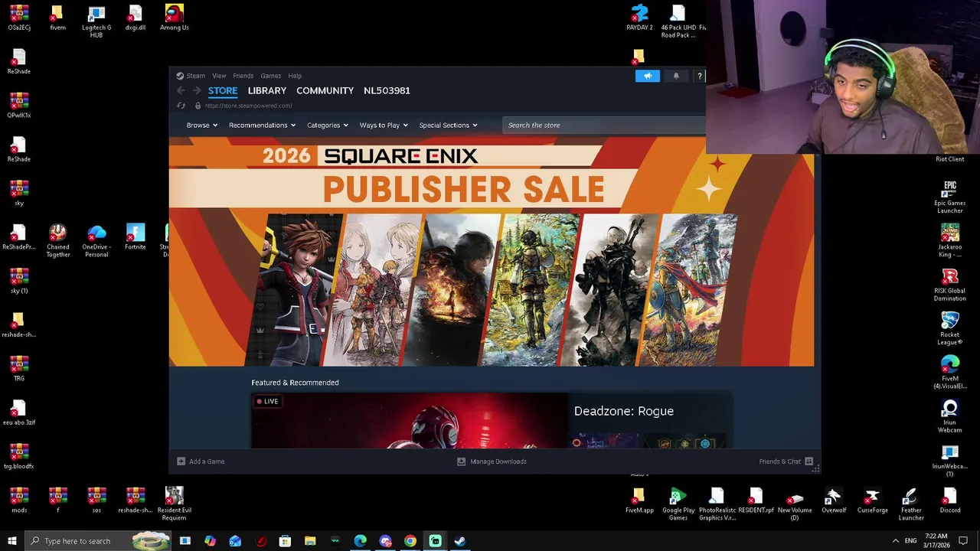The image size is (980, 551).
Task: Open Steam notifications bell
Action: [x=676, y=76]
